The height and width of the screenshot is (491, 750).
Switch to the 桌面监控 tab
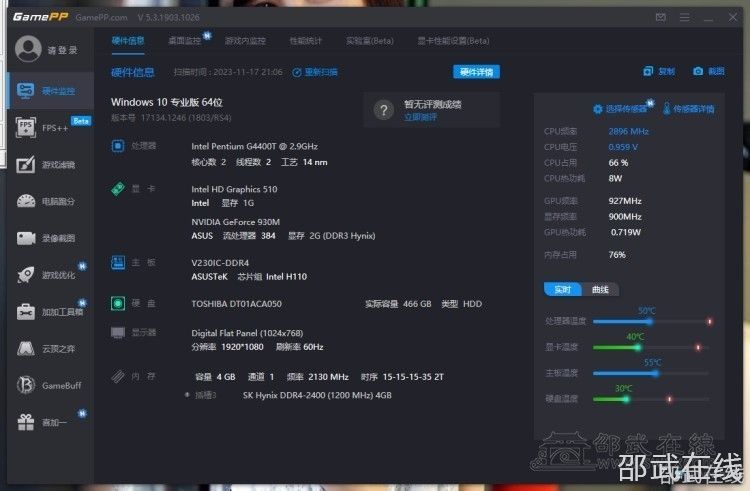pyautogui.click(x=185, y=41)
